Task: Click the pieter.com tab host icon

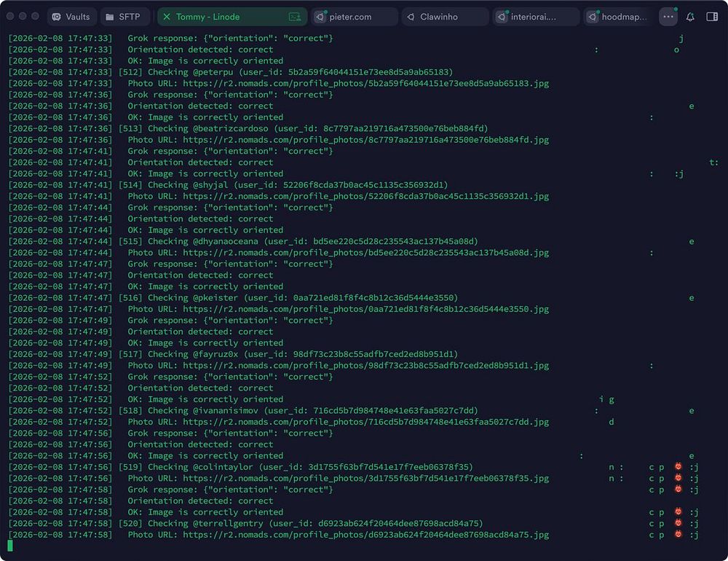Action: coord(320,17)
